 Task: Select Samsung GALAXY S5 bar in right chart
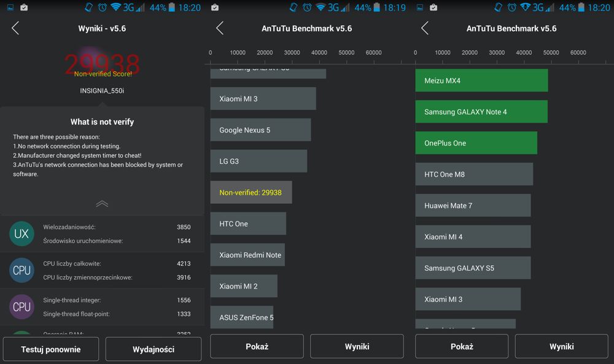point(473,268)
